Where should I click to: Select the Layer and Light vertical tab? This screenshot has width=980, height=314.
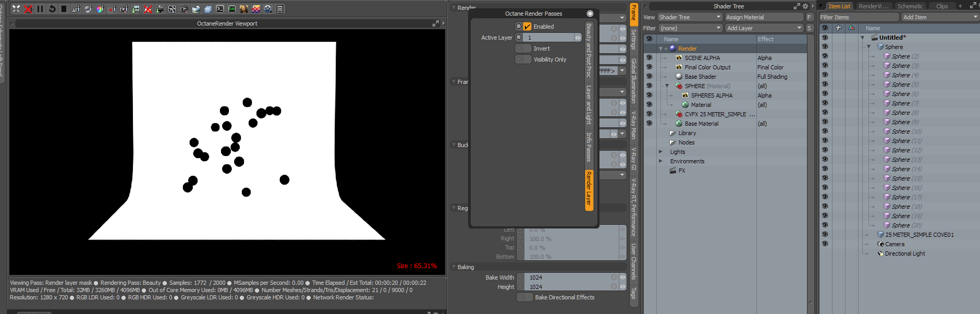(589, 105)
